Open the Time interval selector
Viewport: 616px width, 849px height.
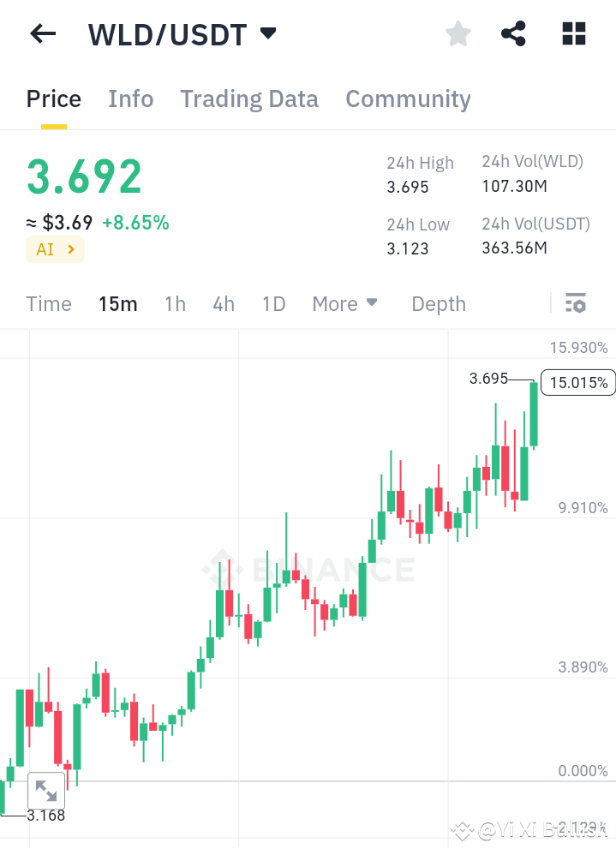[49, 303]
